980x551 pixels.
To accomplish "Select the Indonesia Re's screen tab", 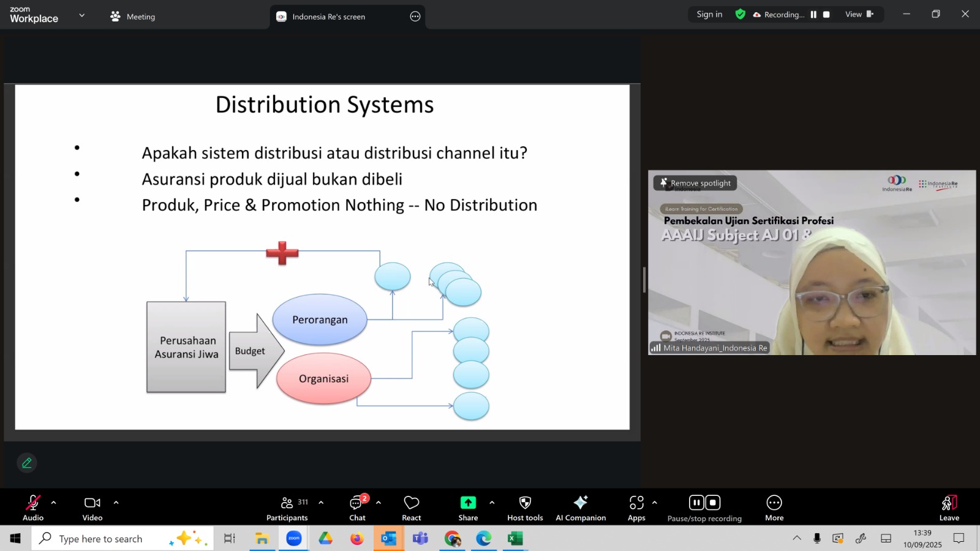I will [x=328, y=17].
